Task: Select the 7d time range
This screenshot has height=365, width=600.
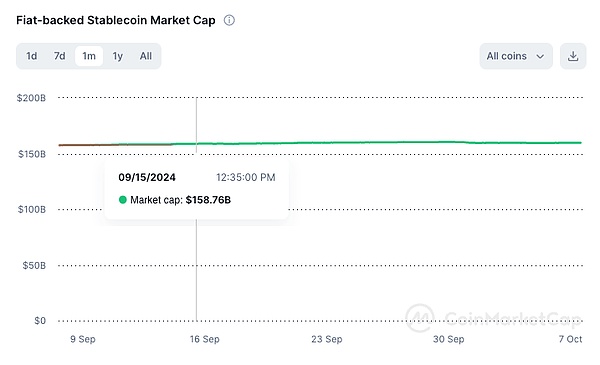Action: [x=59, y=56]
